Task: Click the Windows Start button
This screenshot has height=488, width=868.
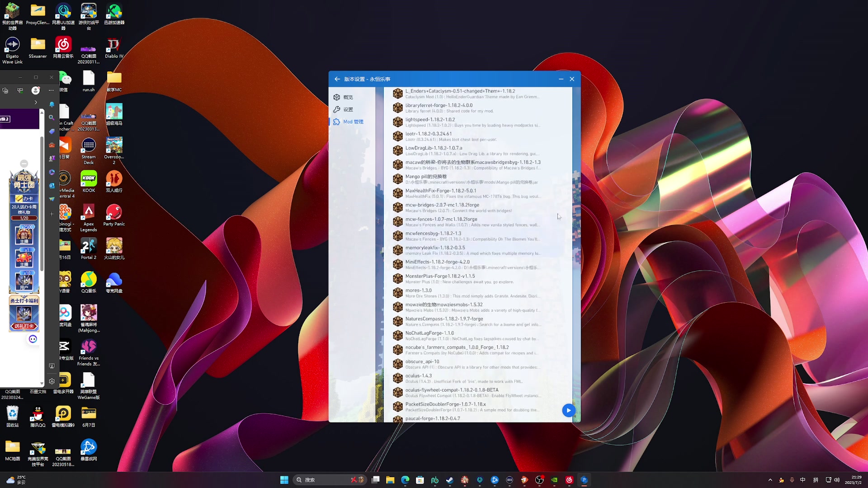Action: click(x=284, y=480)
